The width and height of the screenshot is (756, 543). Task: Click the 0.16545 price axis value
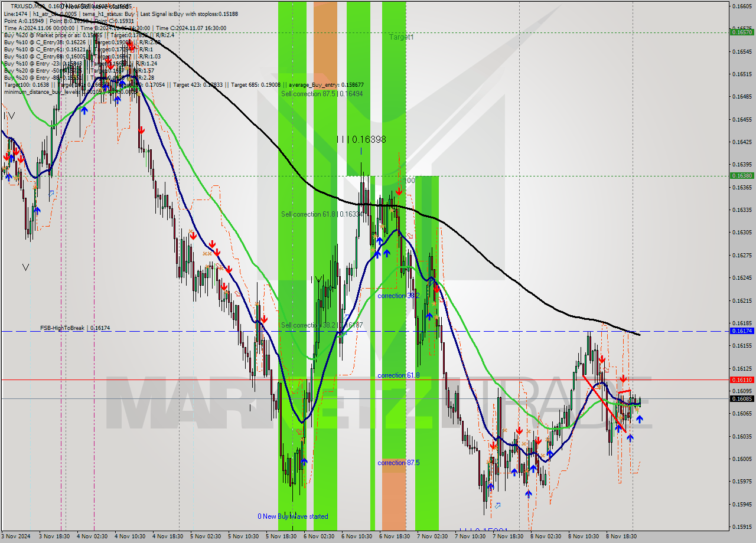click(742, 51)
